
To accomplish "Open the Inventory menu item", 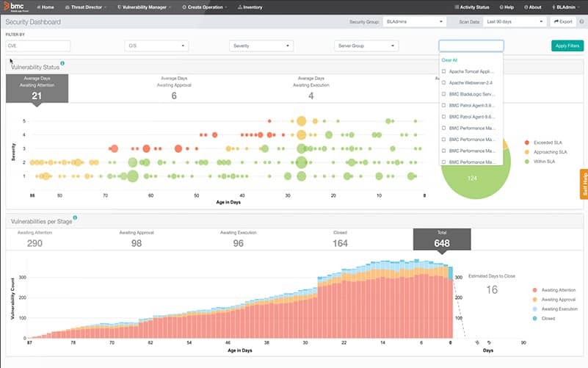I will 250,7.
